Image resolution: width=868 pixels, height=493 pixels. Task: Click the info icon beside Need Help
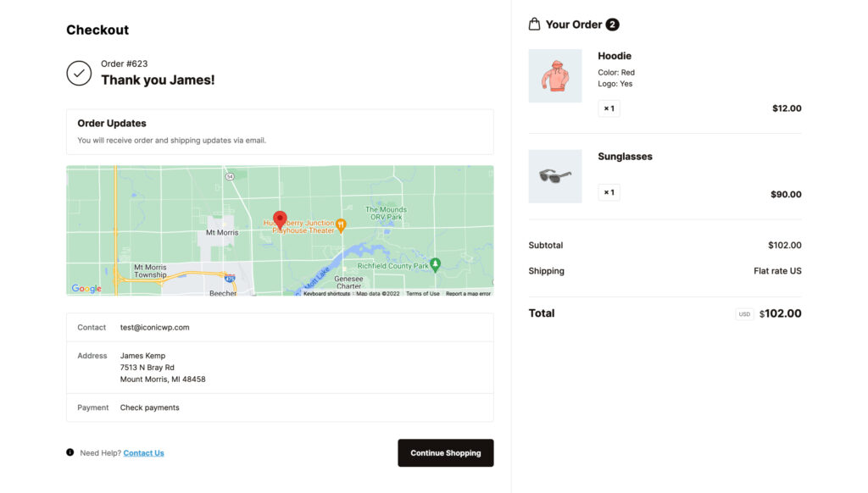click(x=70, y=452)
